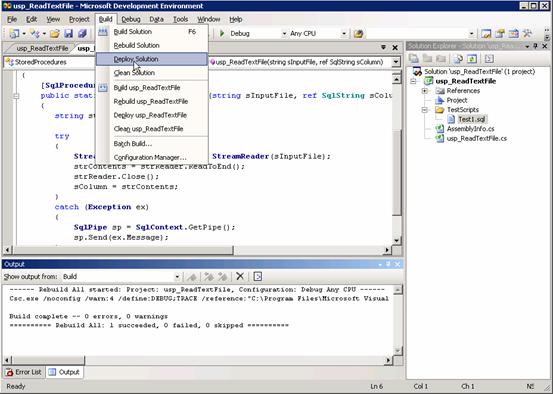This screenshot has height=394, width=553.
Task: Click the Find combo box input field
Action: tap(417, 34)
